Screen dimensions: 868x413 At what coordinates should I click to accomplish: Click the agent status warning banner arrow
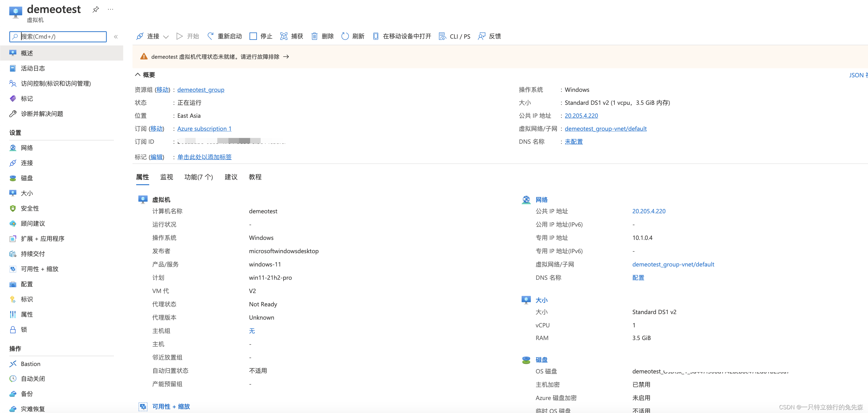286,57
